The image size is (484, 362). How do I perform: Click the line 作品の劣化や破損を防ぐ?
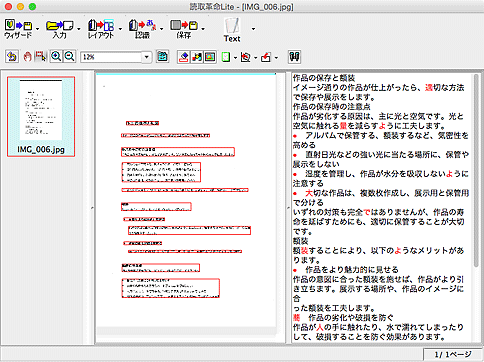pos(351,317)
